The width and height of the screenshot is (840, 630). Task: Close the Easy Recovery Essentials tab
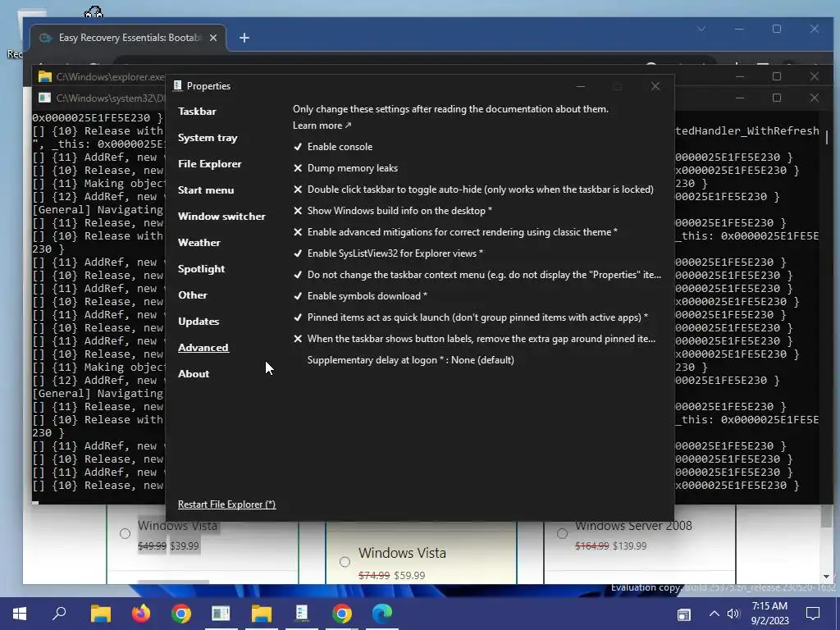click(x=213, y=38)
